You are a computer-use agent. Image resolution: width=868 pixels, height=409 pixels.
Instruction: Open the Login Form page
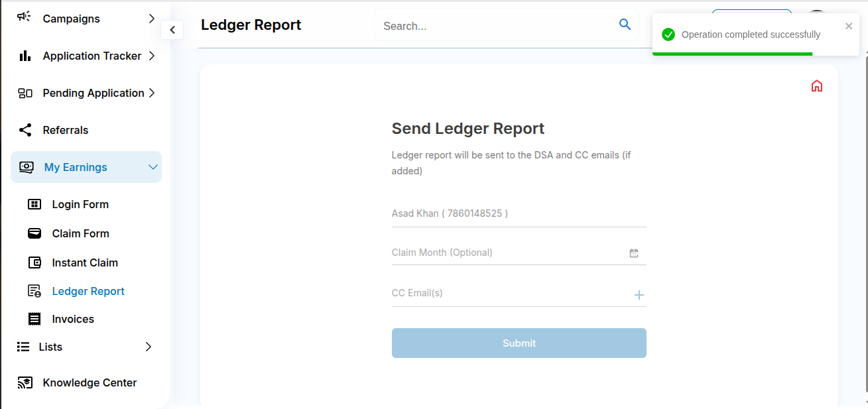tap(80, 204)
